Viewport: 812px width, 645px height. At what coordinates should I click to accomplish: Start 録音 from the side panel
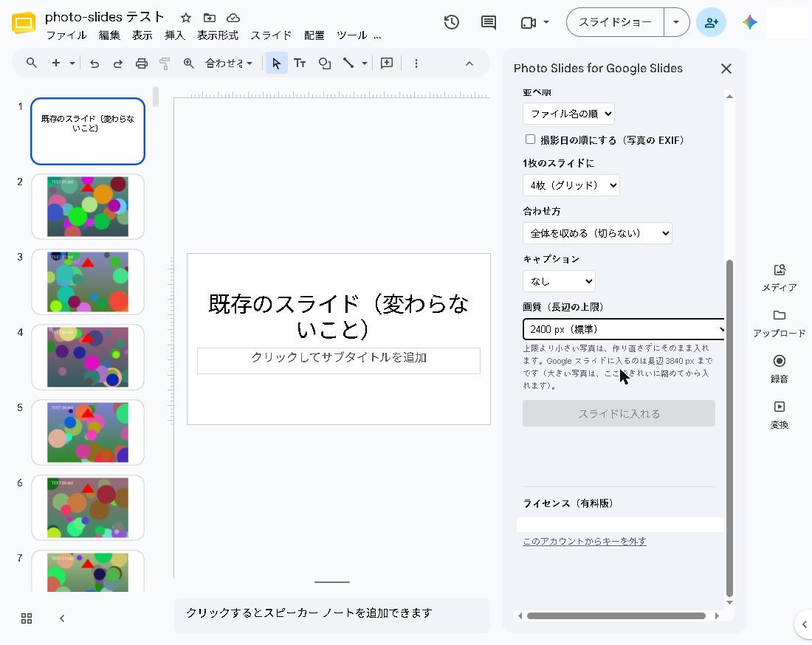point(780,369)
